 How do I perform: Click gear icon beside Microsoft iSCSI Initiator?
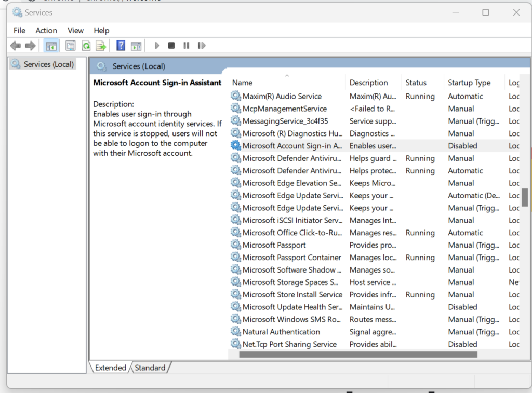(236, 220)
